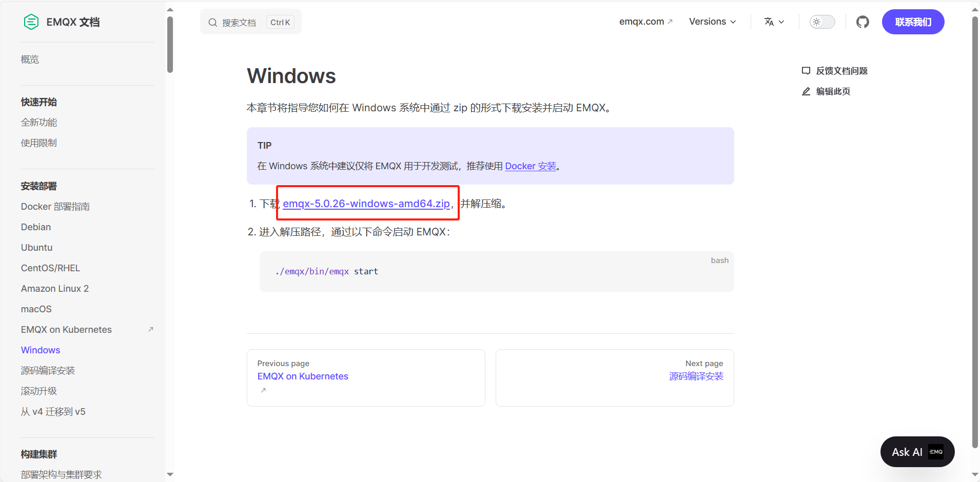This screenshot has width=980, height=482.
Task: Open 滚动升级 sidebar item
Action: [x=39, y=391]
